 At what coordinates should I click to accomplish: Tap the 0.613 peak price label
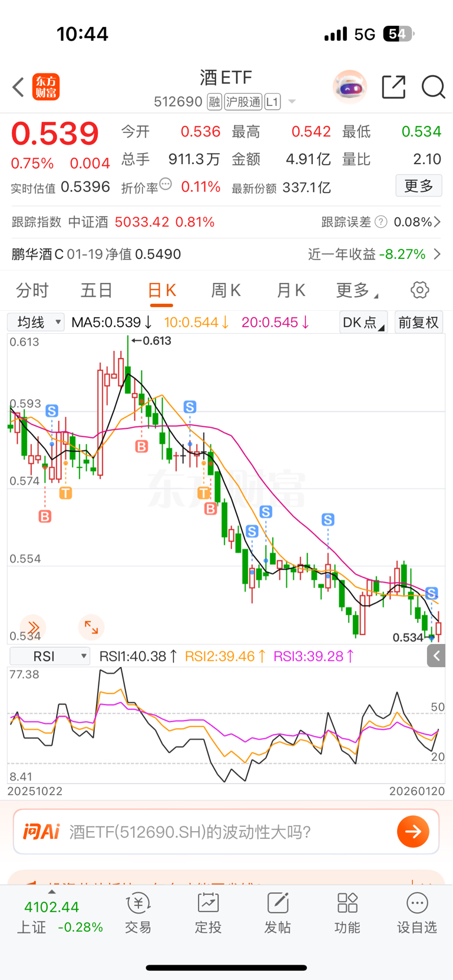coord(151,341)
